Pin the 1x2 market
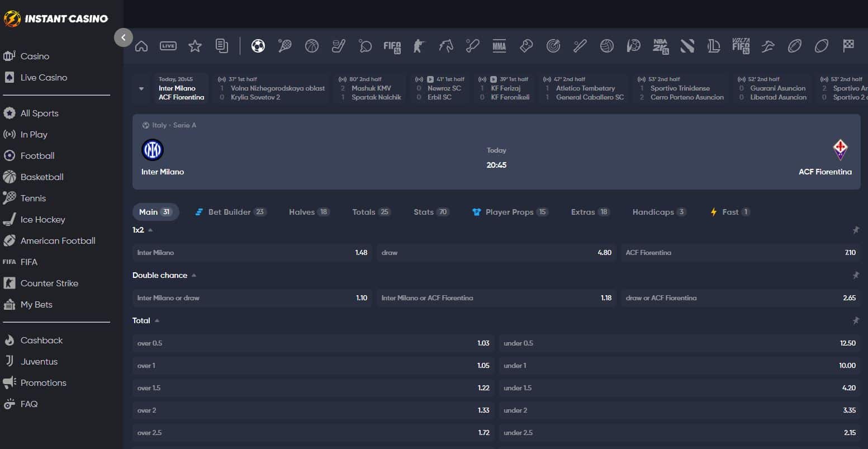 (x=855, y=230)
